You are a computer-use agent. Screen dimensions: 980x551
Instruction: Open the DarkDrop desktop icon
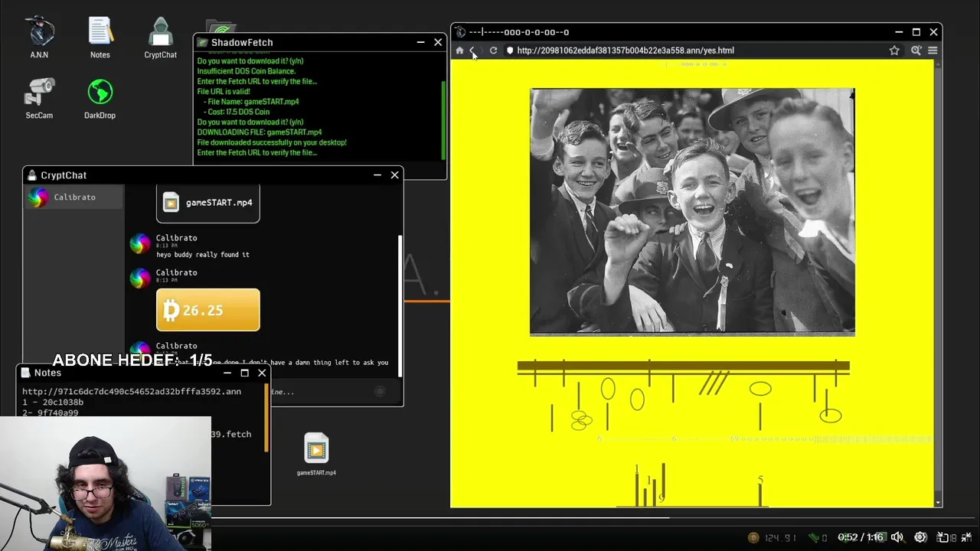pyautogui.click(x=100, y=99)
